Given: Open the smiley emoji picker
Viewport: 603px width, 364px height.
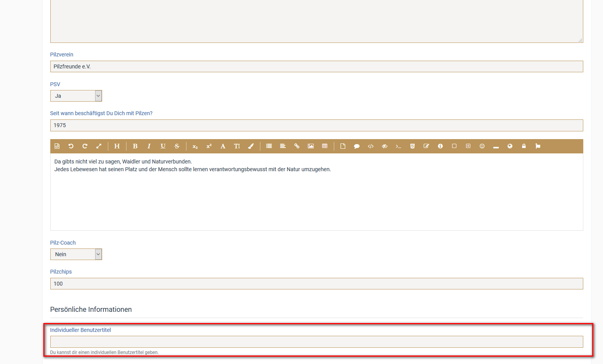Looking at the screenshot, I should [482, 146].
